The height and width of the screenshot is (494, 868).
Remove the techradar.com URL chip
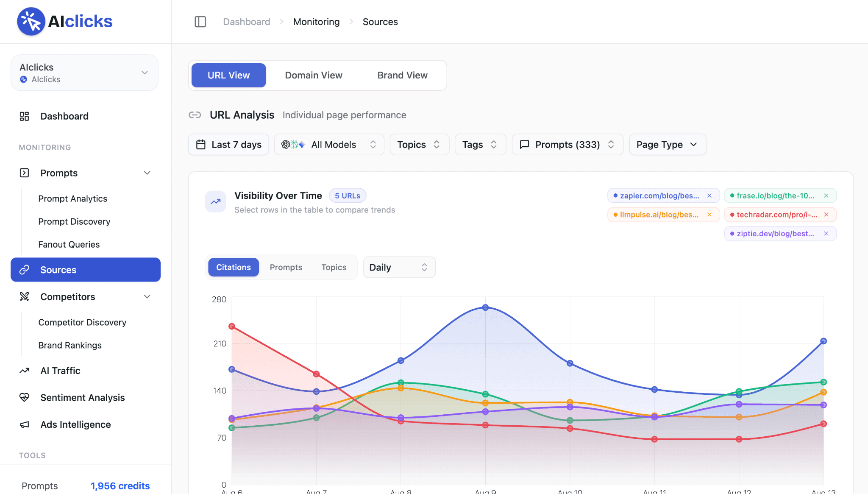[826, 215]
